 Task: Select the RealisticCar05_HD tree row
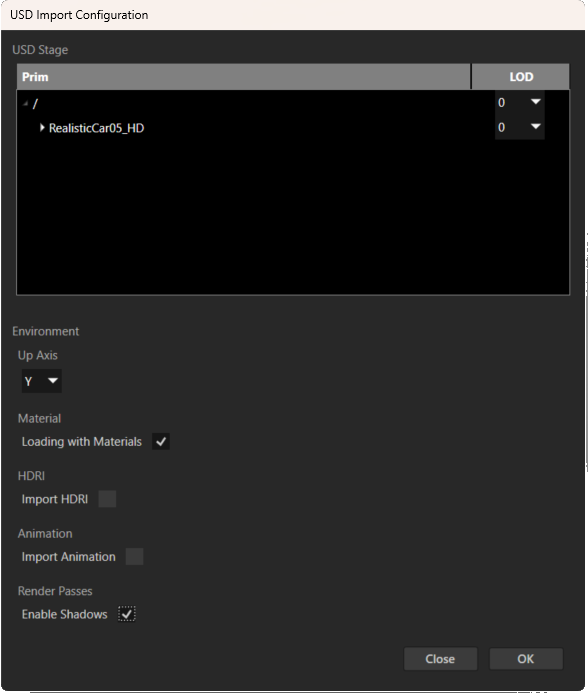click(293, 128)
